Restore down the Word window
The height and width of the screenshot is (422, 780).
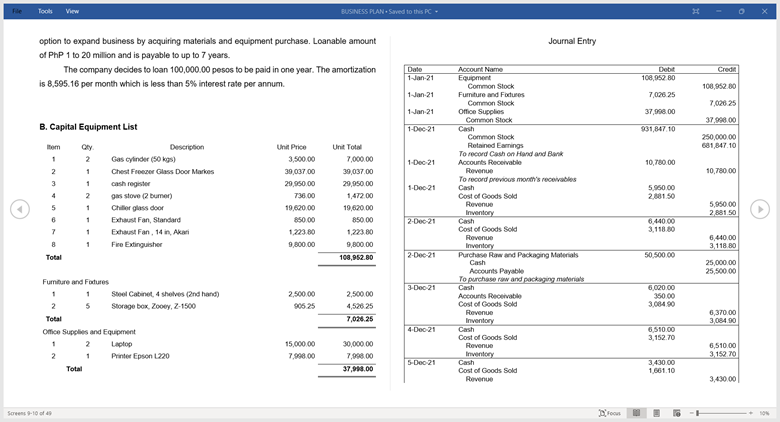click(741, 11)
